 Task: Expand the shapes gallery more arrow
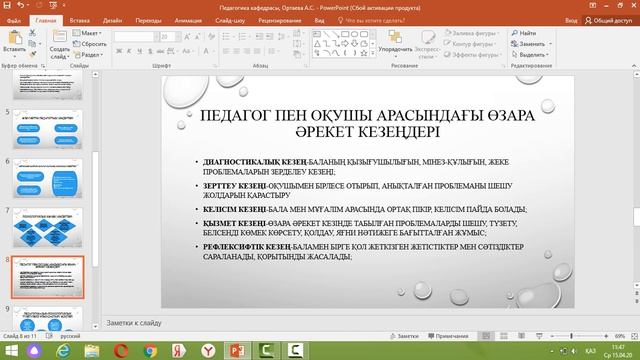point(372,53)
